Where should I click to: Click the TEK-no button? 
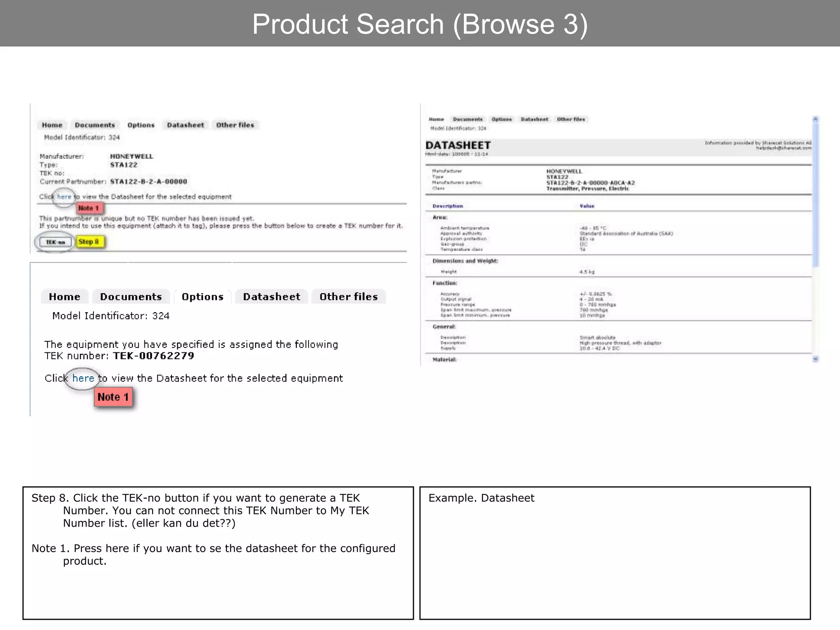click(x=55, y=242)
